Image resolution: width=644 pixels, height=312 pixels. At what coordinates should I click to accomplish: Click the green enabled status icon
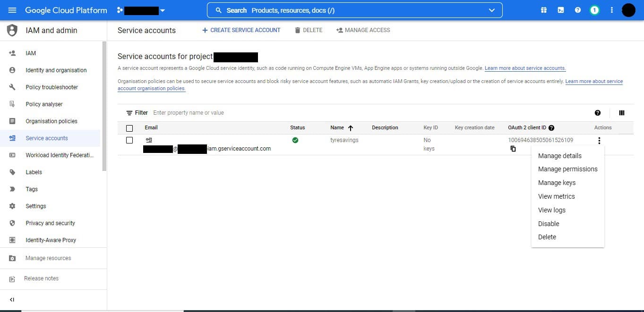coord(295,140)
